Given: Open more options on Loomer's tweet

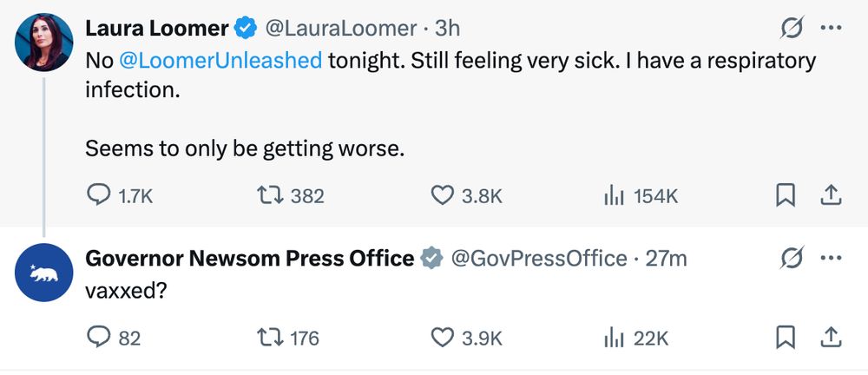Looking at the screenshot, I should click(x=831, y=30).
